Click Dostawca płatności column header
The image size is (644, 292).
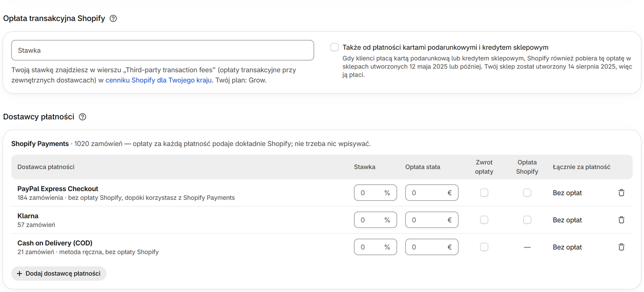[46, 167]
